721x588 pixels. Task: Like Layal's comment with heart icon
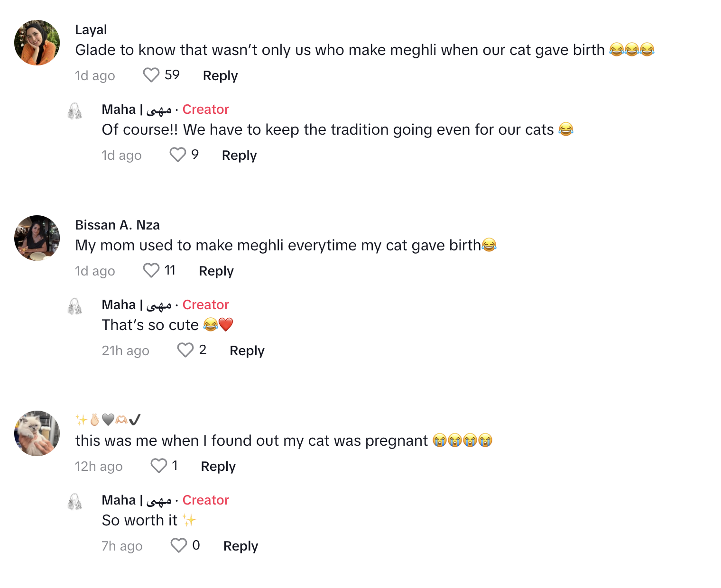pos(151,75)
